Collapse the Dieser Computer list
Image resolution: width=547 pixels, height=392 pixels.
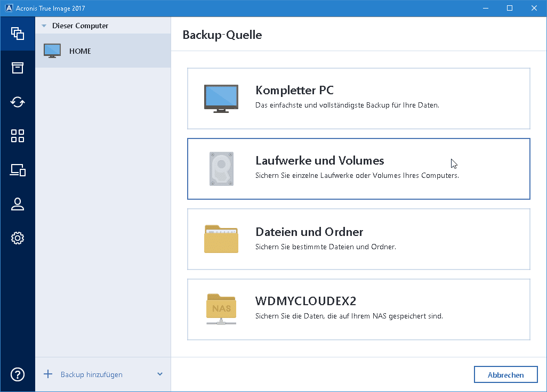[x=44, y=26]
